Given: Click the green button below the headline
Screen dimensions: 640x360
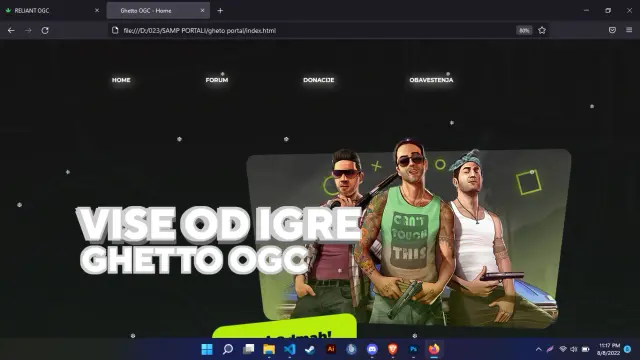Looking at the screenshot, I should click(284, 327).
